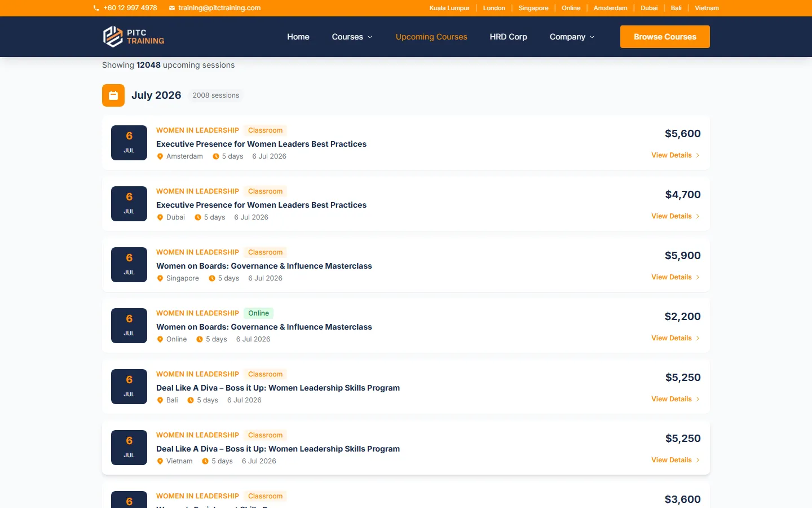This screenshot has width=812, height=508.
Task: View Details for the $4,700 Dubai session
Action: pyautogui.click(x=676, y=216)
